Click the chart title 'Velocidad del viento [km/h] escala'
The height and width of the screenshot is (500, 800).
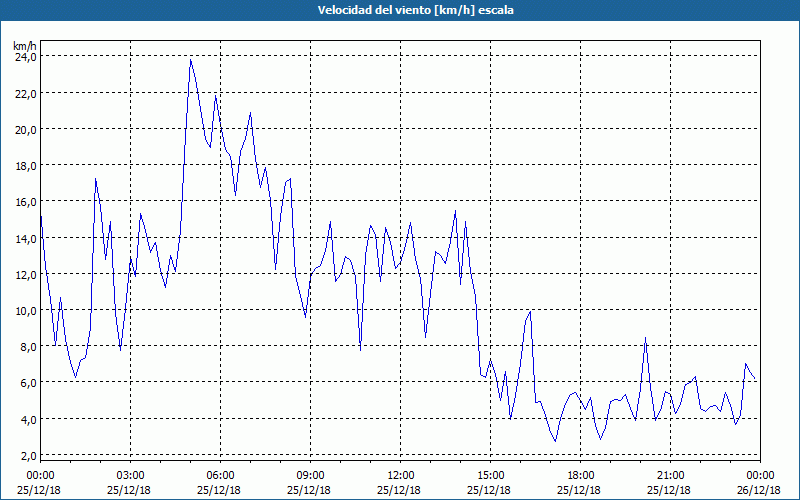415,10
